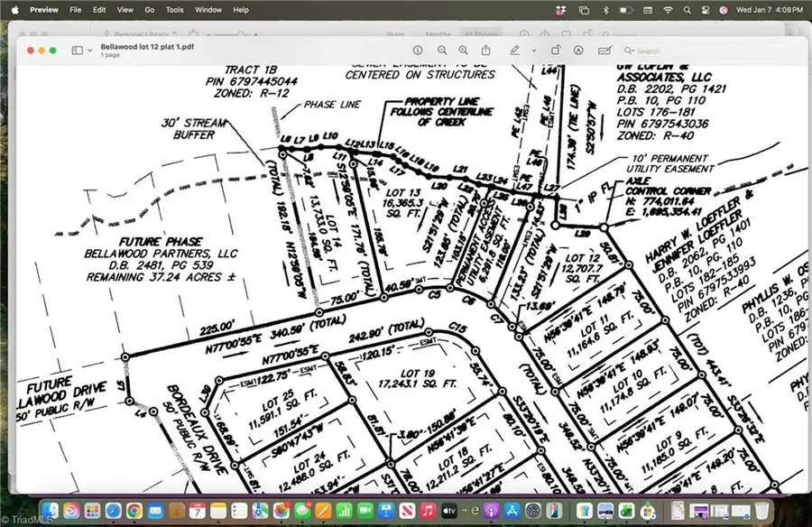Viewport: 812px width, 527px height.
Task: Open the Tools menu
Action: (x=174, y=10)
